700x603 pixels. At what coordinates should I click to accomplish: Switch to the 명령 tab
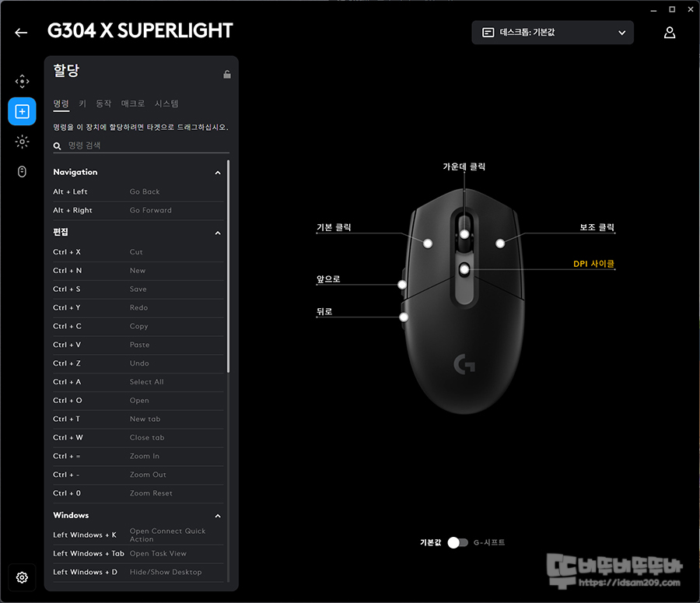(61, 103)
